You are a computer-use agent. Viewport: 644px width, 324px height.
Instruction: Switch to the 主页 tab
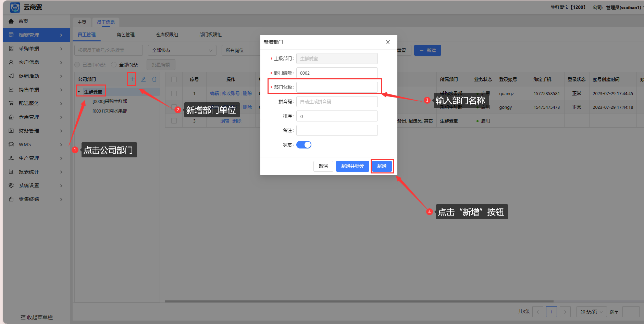coord(82,22)
